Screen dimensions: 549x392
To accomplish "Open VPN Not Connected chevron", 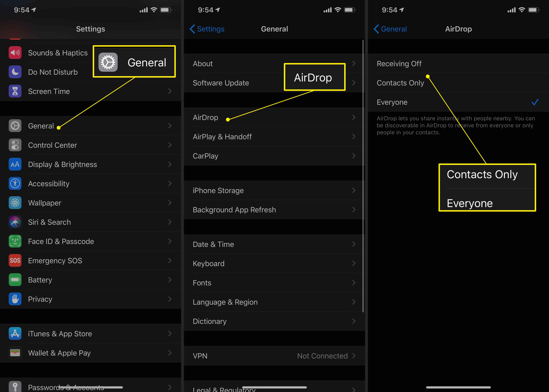I will (x=354, y=356).
